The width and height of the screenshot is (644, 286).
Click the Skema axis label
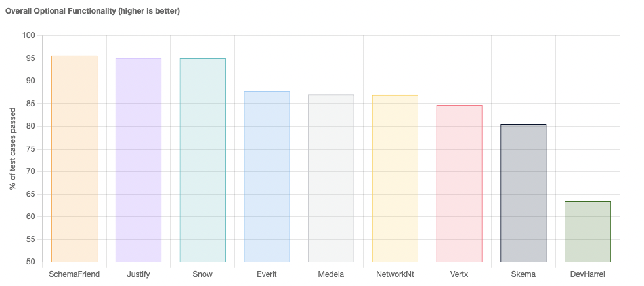coord(523,274)
